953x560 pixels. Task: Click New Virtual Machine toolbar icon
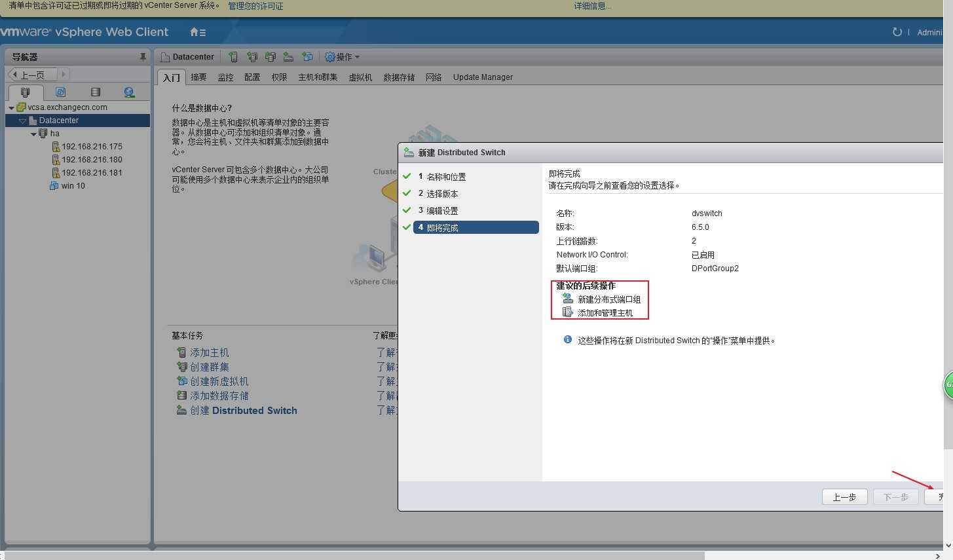(x=307, y=57)
